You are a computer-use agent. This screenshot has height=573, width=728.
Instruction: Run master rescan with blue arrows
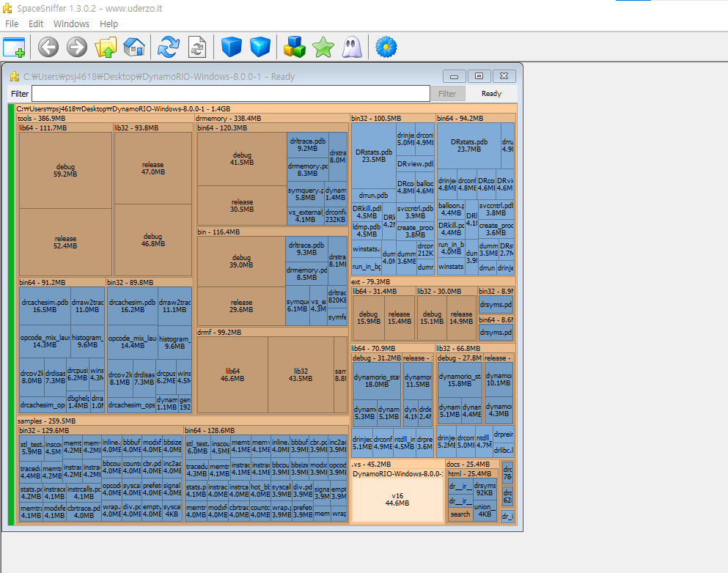(168, 48)
